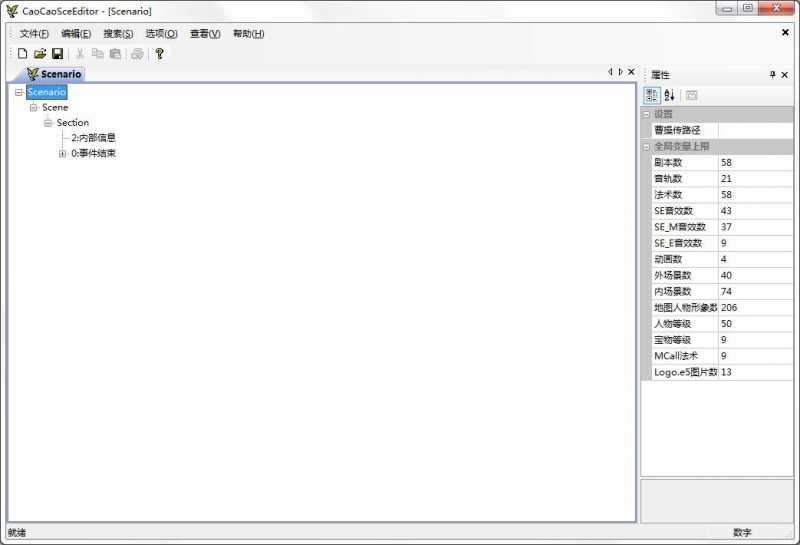Collapse the Scenario root node
Image resolution: width=800 pixels, height=545 pixels.
click(19, 92)
